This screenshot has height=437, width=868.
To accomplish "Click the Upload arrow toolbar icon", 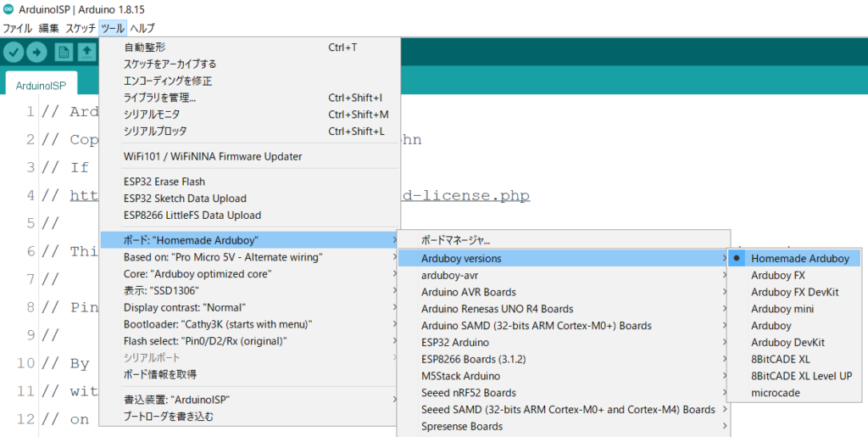I will coord(37,53).
